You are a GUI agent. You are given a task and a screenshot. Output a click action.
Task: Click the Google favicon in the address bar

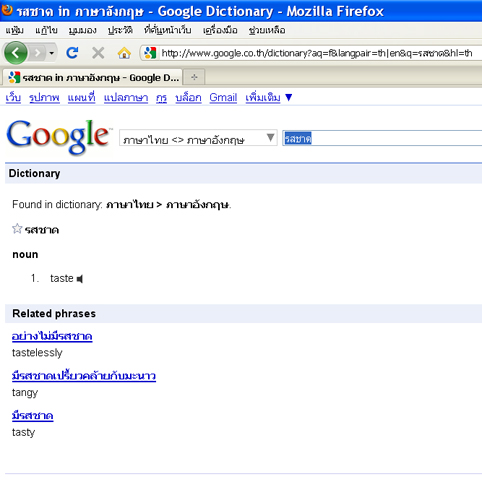click(150, 53)
